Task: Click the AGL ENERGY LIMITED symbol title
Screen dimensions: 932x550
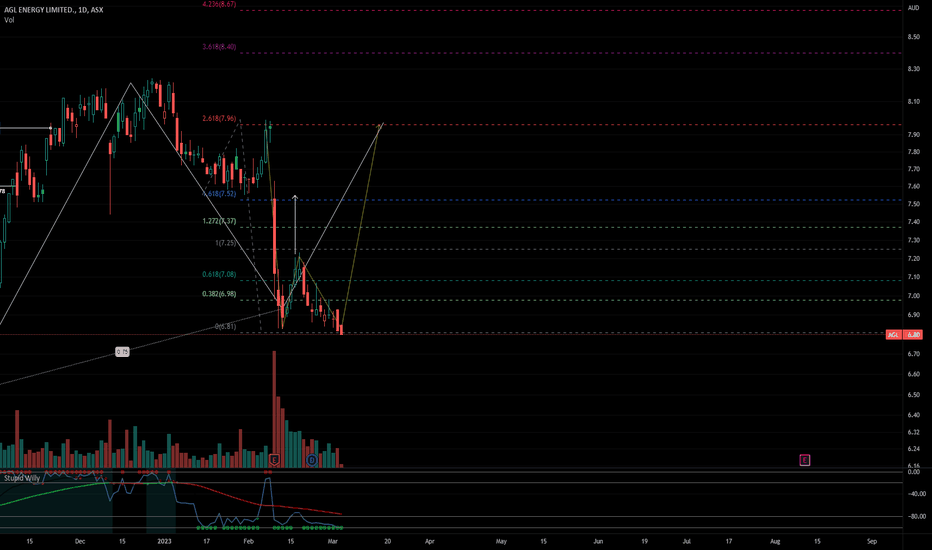Action: (x=53, y=10)
